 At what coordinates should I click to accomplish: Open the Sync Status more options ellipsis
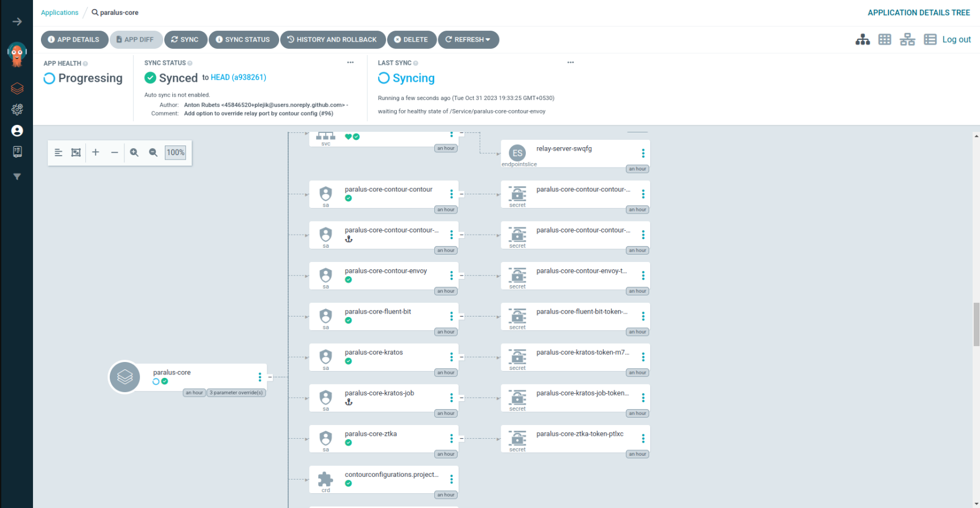coord(350,63)
